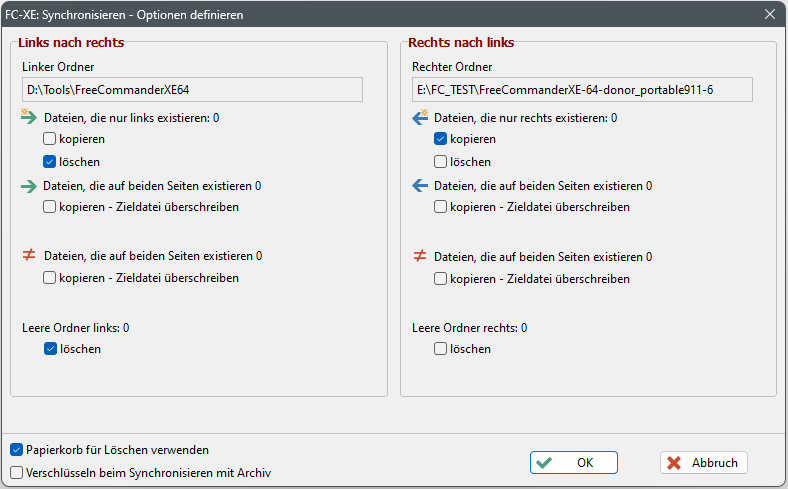Screen dimensions: 788x489
Task: Click red not-equal icon in right panel
Action: (420, 256)
